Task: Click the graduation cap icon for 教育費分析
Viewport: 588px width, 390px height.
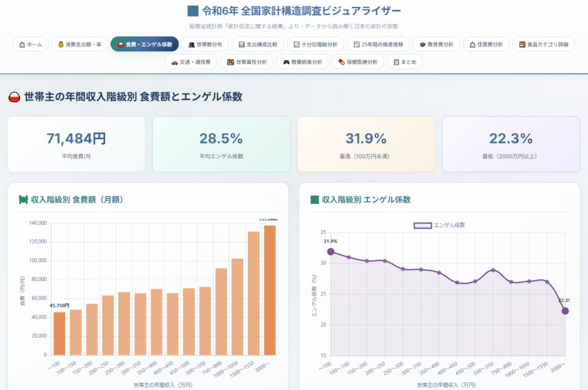Action: pos(423,45)
